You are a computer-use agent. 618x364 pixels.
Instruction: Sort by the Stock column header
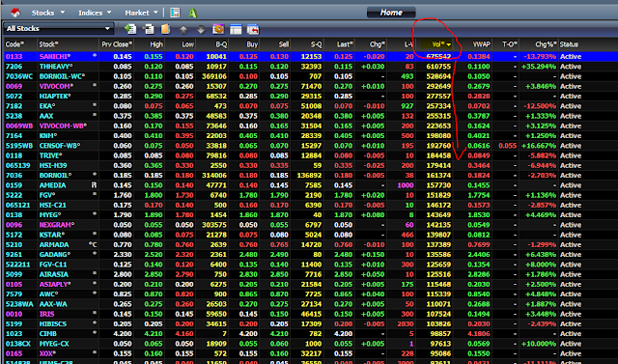click(x=48, y=44)
